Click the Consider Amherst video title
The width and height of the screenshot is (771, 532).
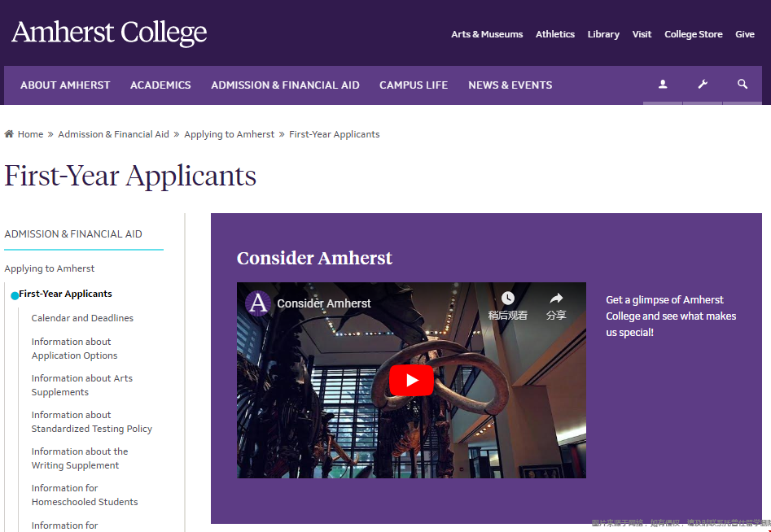click(x=323, y=303)
